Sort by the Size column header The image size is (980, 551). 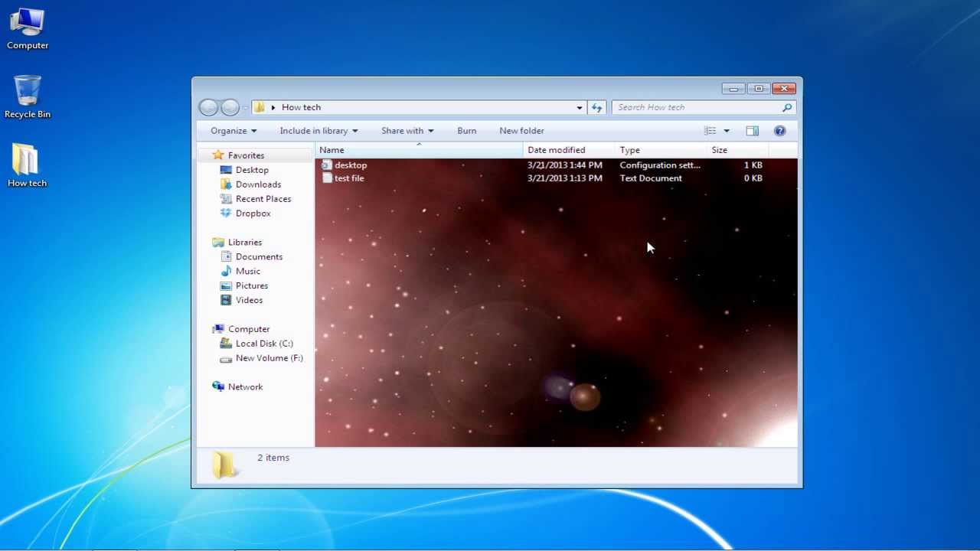(x=738, y=150)
